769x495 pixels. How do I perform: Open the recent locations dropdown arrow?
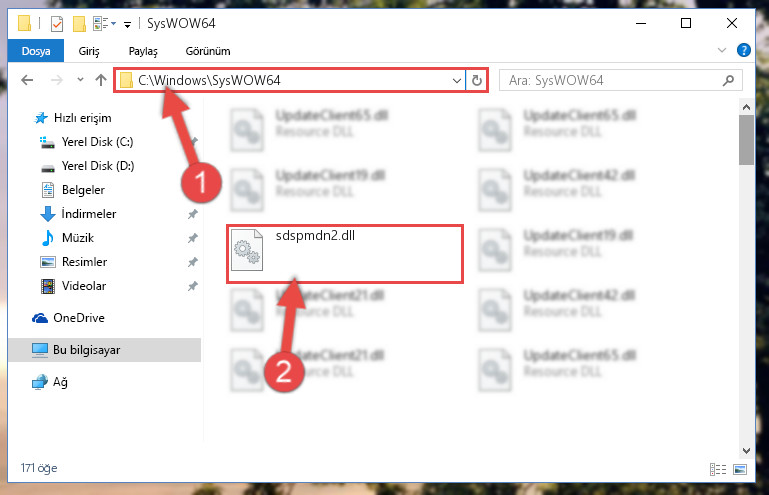tap(80, 79)
